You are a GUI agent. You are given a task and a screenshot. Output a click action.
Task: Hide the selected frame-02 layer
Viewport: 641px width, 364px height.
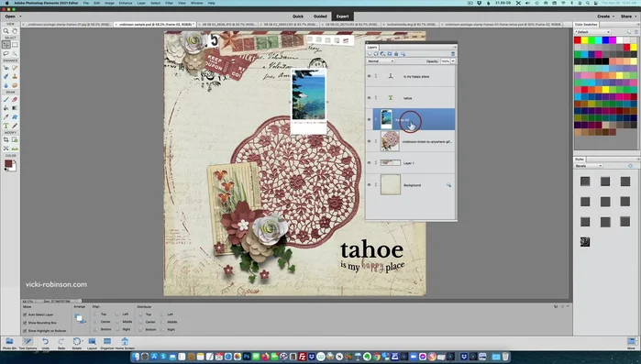click(x=370, y=119)
